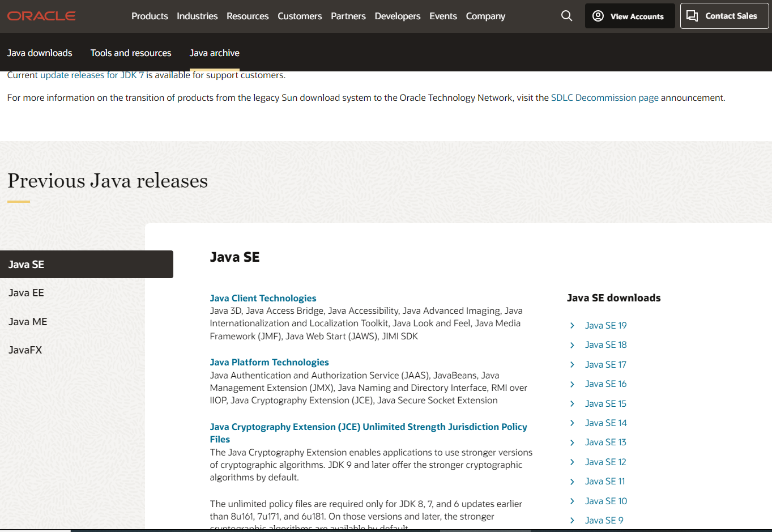Click the chevron beside Java SE 9
The image size is (772, 532).
coord(572,520)
